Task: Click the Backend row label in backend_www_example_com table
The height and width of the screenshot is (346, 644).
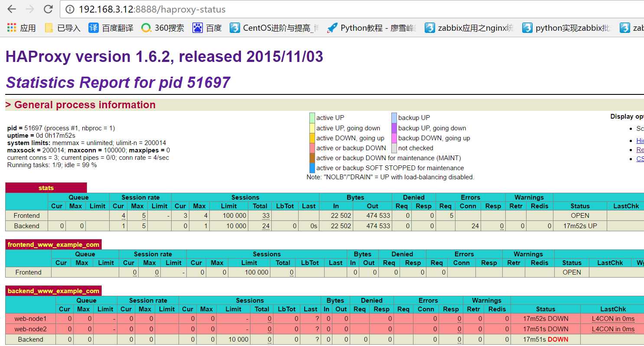Action: tap(30, 340)
